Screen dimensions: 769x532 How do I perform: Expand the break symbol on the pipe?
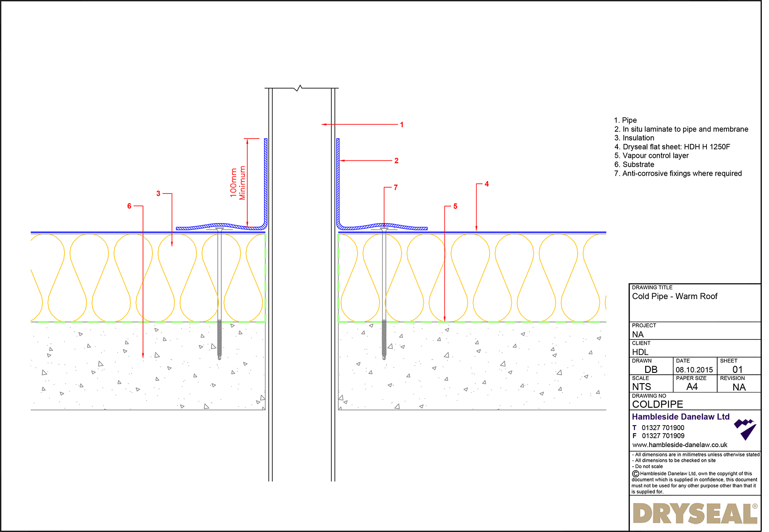[x=299, y=88]
